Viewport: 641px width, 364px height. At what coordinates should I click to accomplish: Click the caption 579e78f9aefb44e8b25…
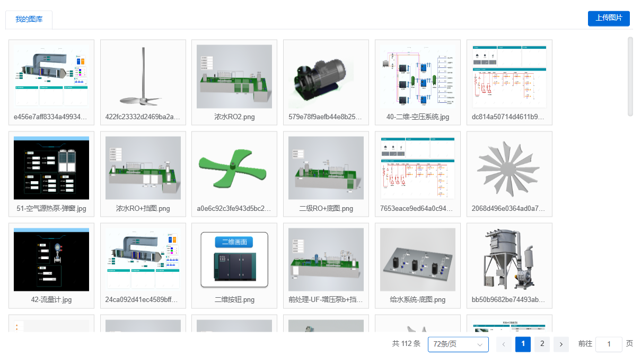326,117
